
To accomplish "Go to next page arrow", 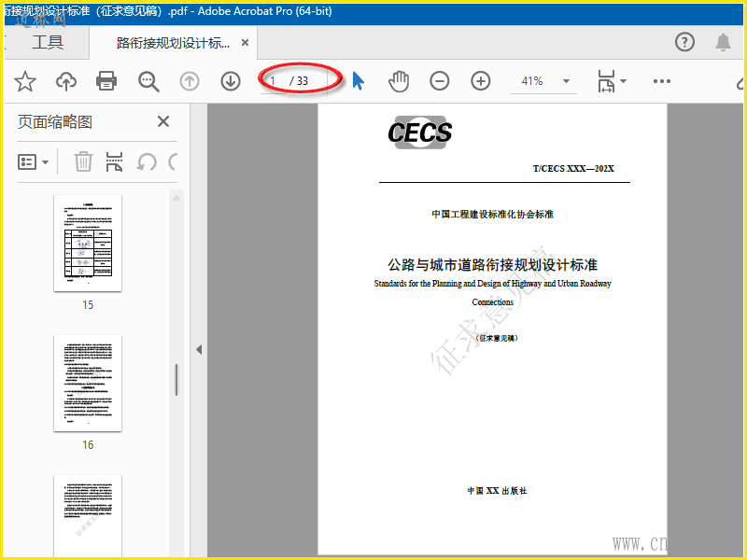I will pyautogui.click(x=231, y=81).
